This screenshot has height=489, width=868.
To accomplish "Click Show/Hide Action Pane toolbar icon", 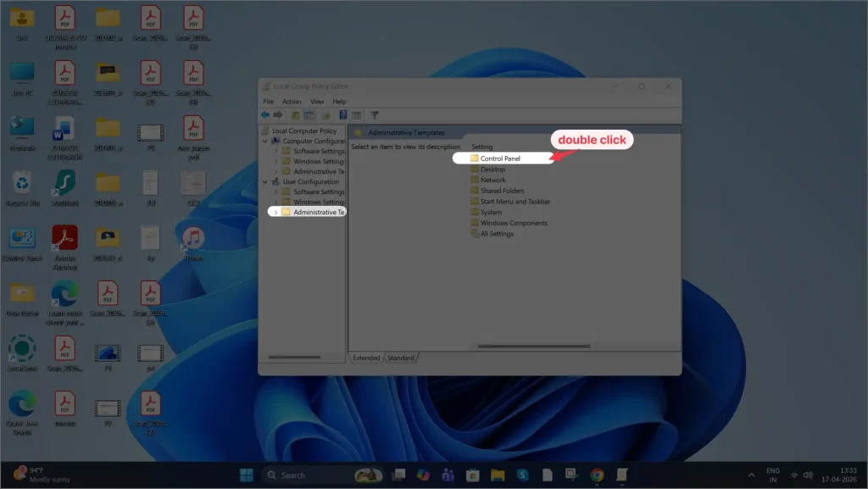I will (x=357, y=115).
